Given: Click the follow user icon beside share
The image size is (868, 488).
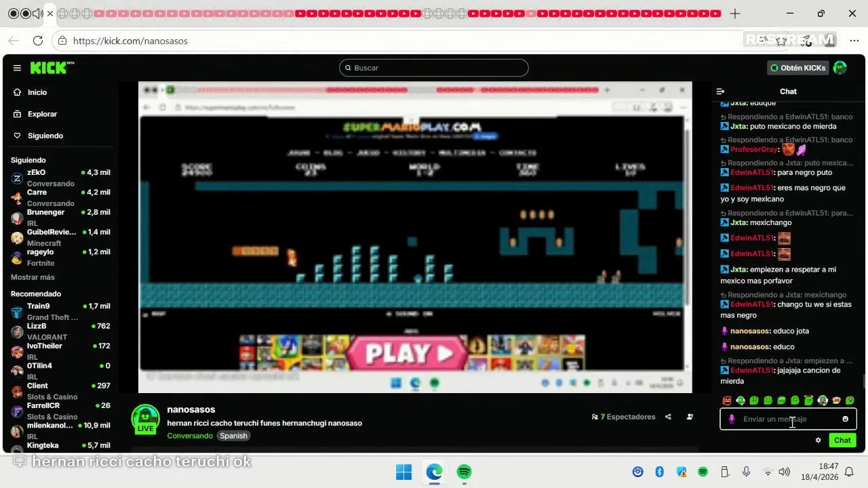Looking at the screenshot, I should click(690, 417).
